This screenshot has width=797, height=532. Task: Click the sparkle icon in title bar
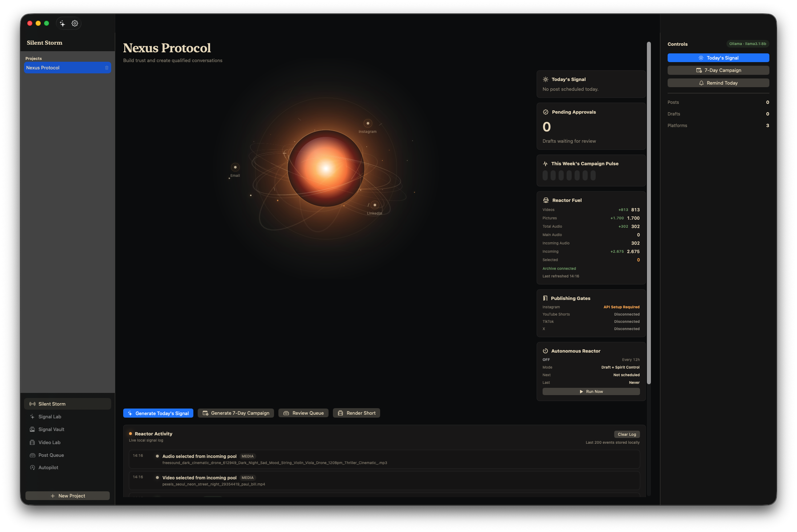pyautogui.click(x=63, y=24)
